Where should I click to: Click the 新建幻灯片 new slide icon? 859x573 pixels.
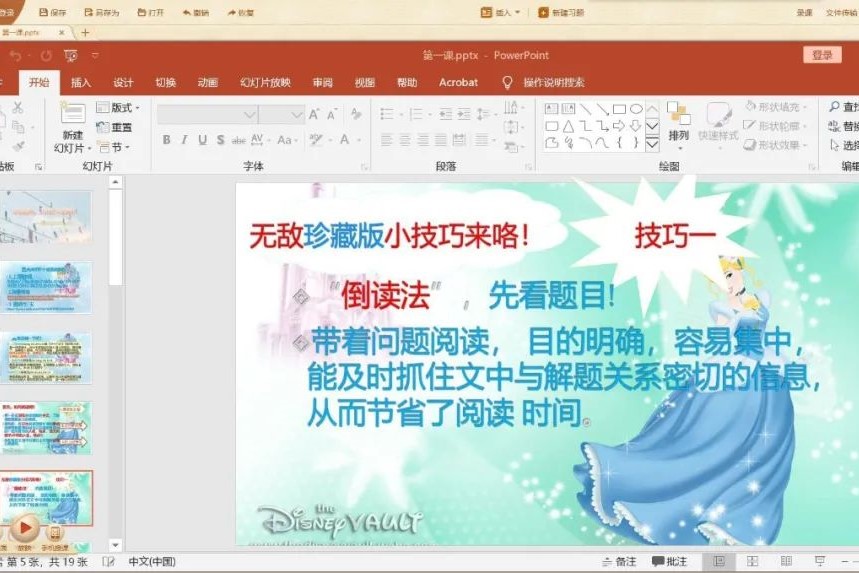[72, 114]
